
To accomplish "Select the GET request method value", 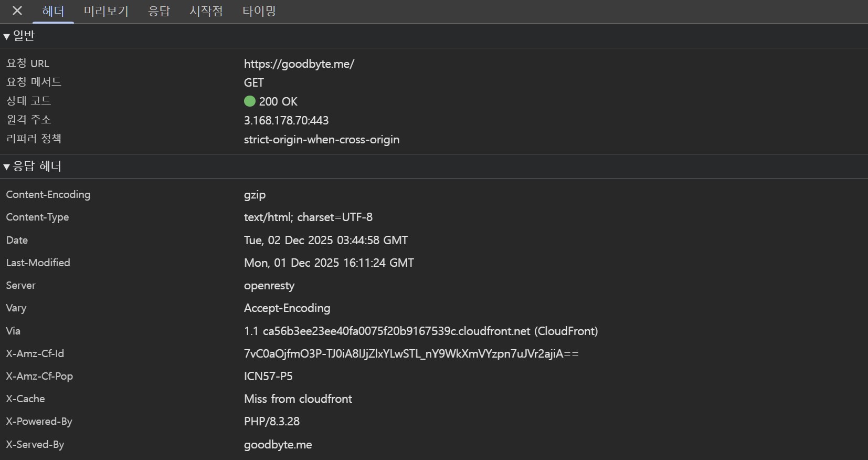I will (253, 82).
